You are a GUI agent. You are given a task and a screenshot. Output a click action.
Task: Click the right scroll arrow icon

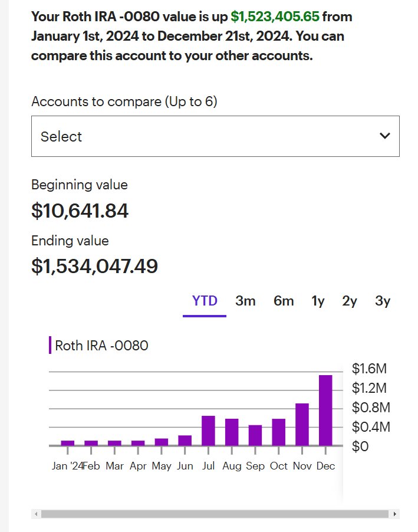[x=394, y=514]
